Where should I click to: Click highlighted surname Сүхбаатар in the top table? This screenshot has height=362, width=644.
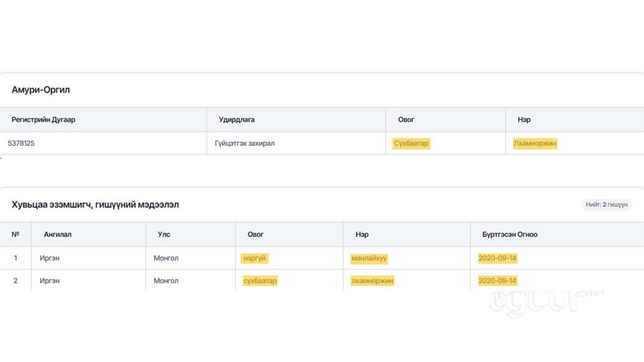point(411,143)
